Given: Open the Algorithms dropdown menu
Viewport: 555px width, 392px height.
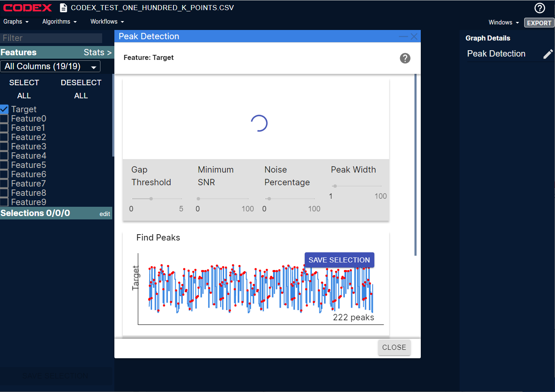Looking at the screenshot, I should click(60, 22).
